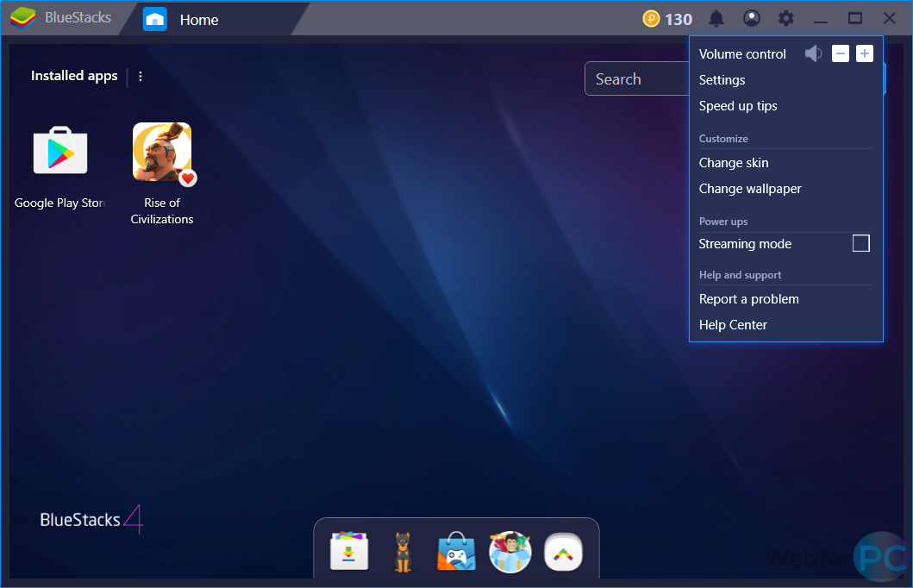Enable the Streaming mode checkbox
Viewport: 913px width, 588px height.
[860, 243]
